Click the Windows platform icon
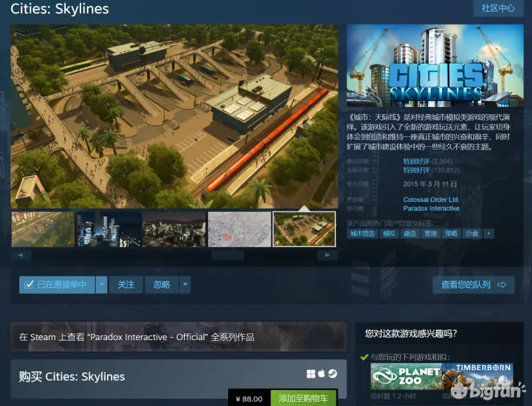532x406 pixels. (x=311, y=374)
